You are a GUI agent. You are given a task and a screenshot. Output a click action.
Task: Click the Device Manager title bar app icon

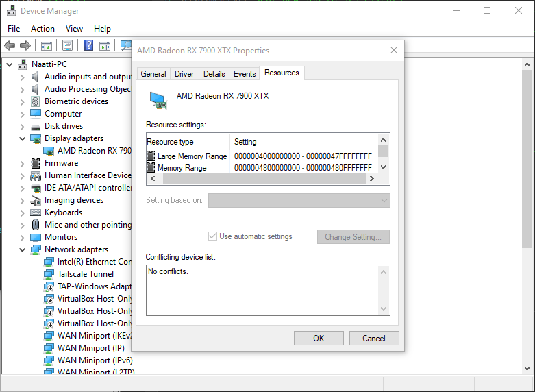click(11, 11)
